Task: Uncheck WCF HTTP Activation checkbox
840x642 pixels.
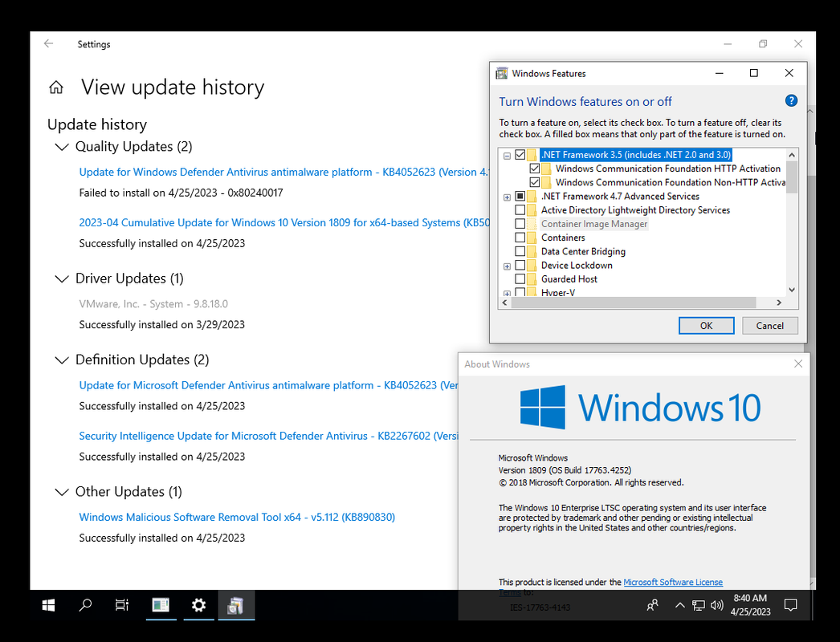Action: point(534,169)
